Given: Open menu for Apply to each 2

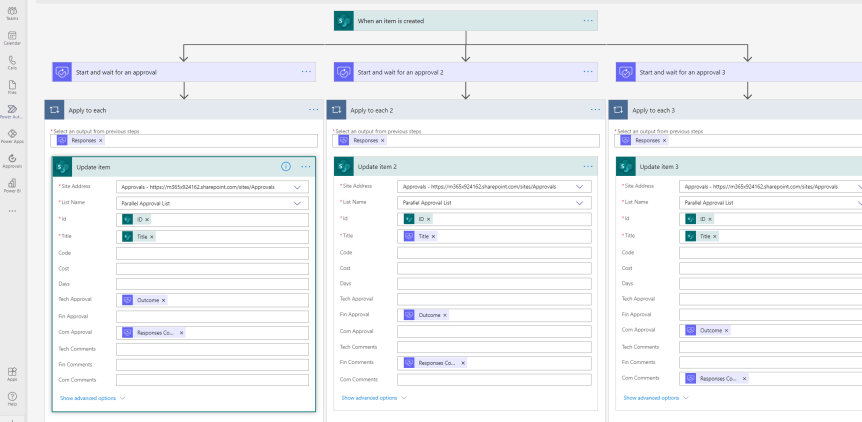Looking at the screenshot, I should 595,110.
